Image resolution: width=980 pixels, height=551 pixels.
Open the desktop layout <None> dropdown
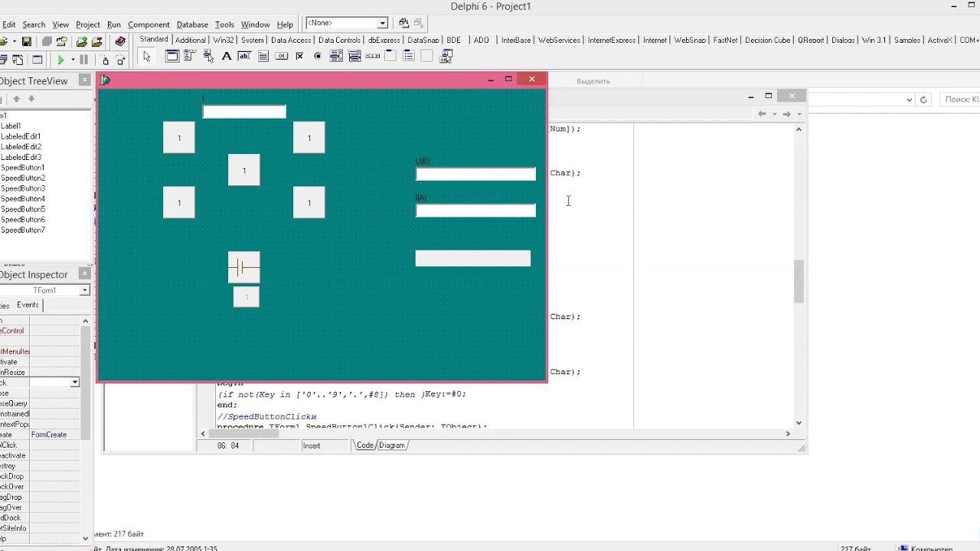click(382, 23)
